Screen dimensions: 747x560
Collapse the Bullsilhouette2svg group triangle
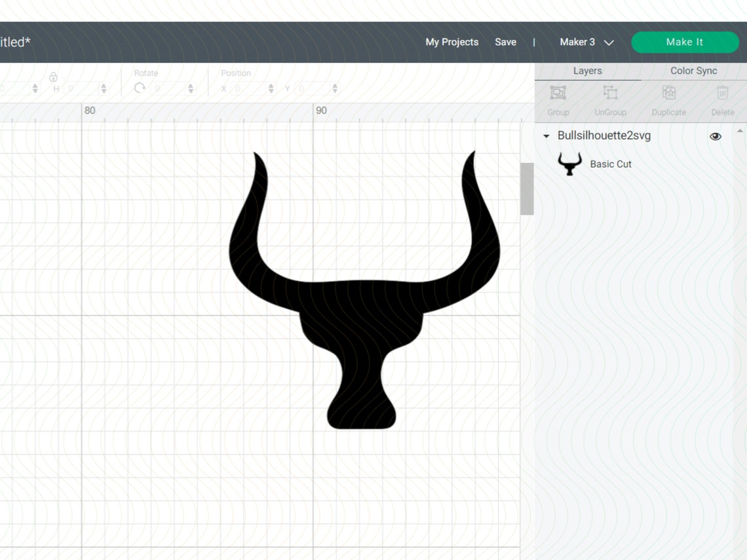tap(546, 136)
